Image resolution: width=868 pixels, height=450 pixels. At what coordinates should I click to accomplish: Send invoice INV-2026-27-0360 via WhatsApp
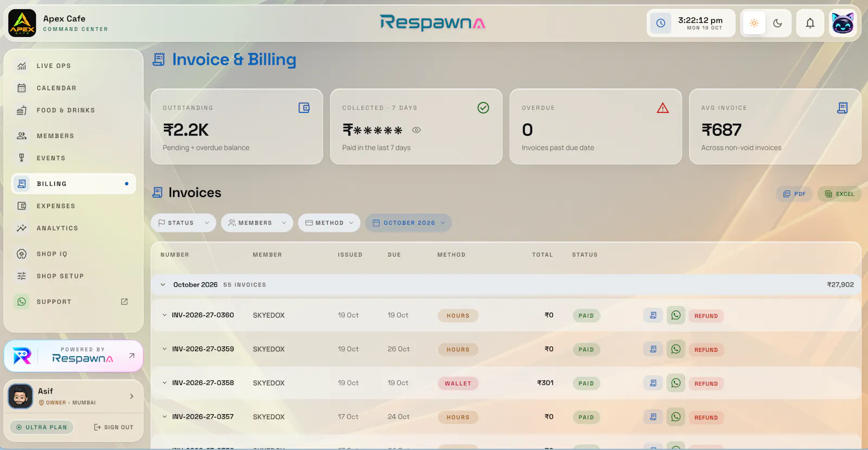click(x=676, y=315)
